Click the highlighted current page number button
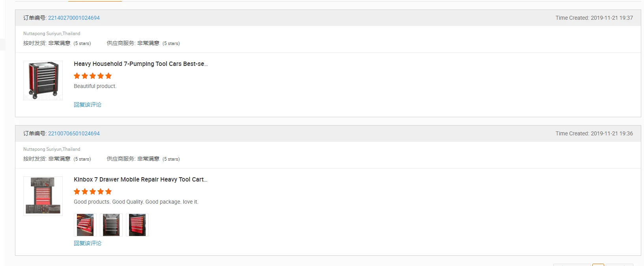The image size is (644, 266). (x=598, y=265)
